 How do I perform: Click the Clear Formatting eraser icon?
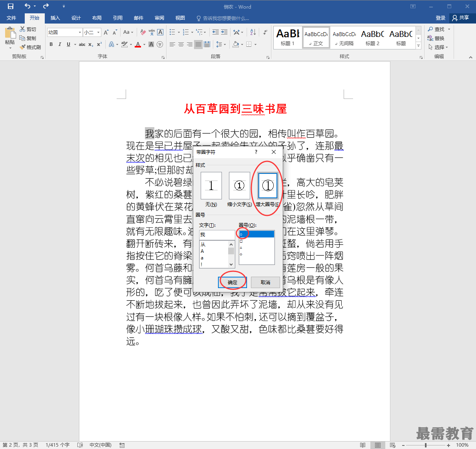point(143,32)
